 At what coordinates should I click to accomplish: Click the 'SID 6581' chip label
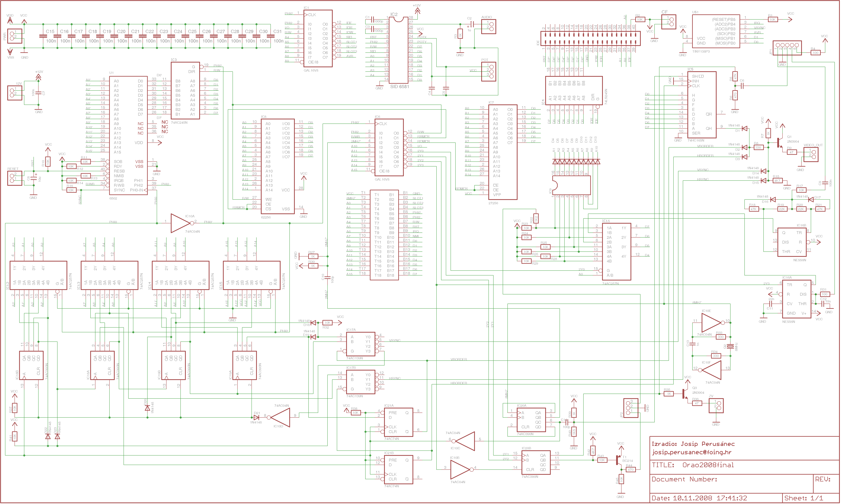coord(399,87)
